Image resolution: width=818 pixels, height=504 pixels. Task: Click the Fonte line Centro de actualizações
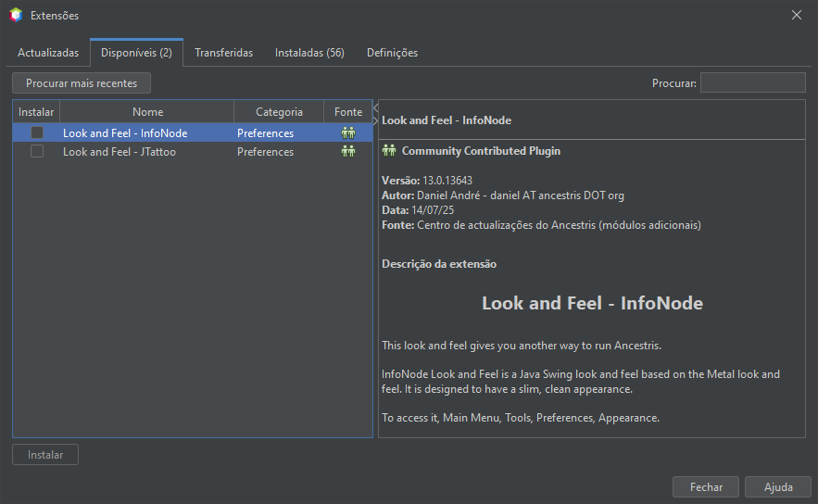click(x=541, y=225)
